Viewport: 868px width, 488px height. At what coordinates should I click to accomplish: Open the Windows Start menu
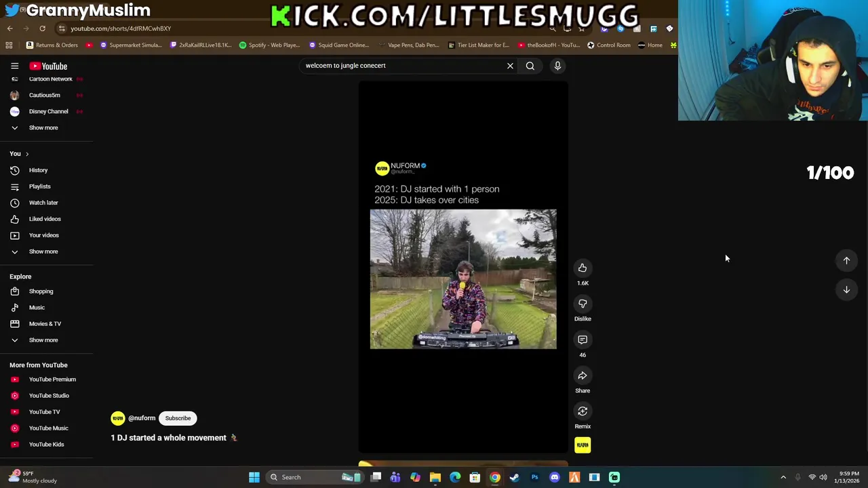(x=254, y=477)
